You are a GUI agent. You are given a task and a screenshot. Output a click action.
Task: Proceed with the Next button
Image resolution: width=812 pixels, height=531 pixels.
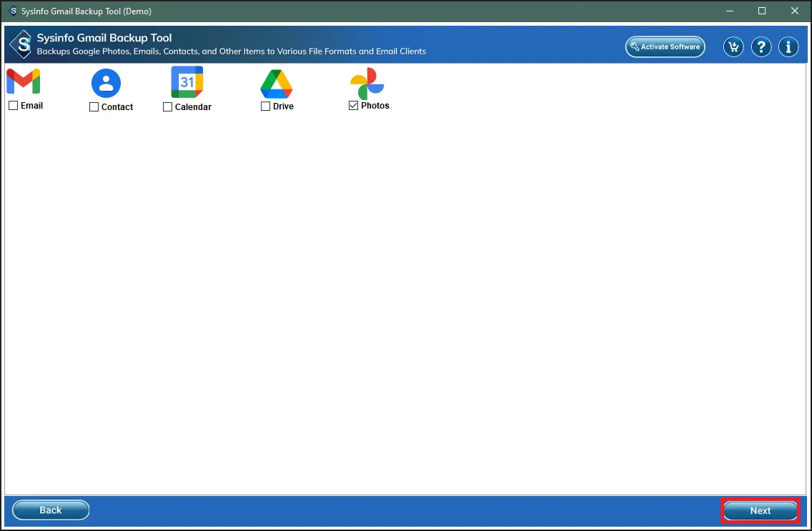tap(761, 510)
